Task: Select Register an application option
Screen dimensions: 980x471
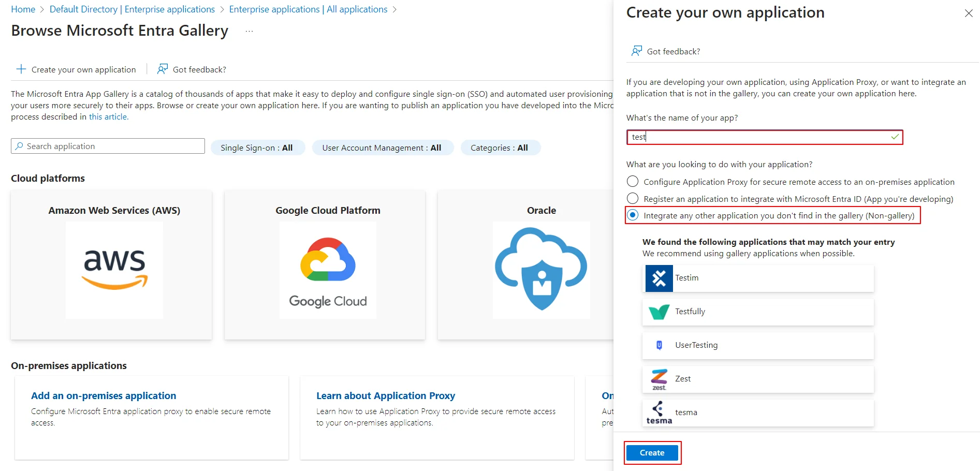Action: pyautogui.click(x=632, y=198)
